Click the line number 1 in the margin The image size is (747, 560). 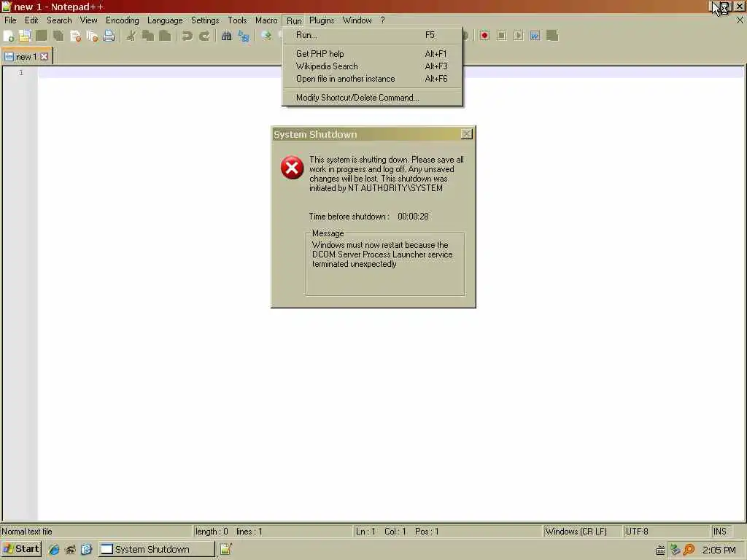pos(21,72)
